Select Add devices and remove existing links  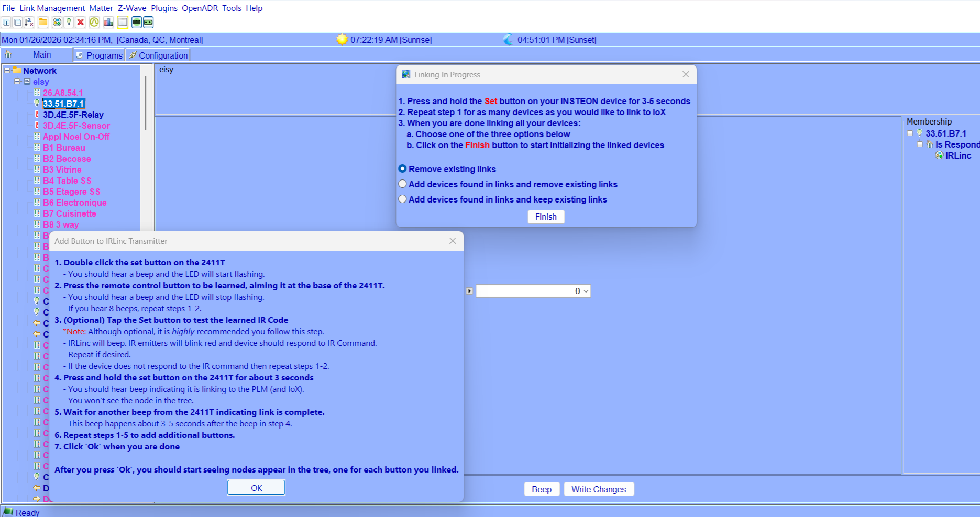click(x=402, y=184)
